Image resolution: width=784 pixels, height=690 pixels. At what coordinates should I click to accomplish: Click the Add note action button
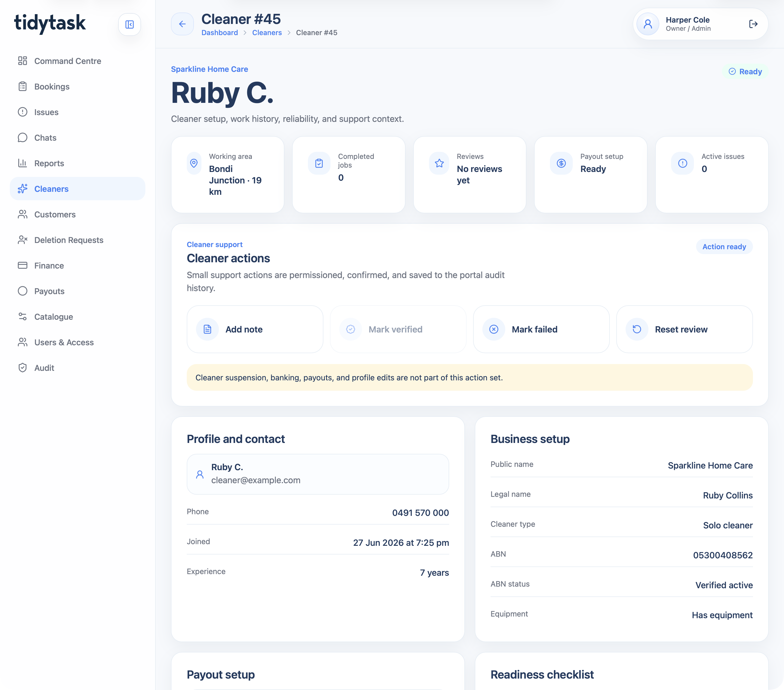(255, 329)
